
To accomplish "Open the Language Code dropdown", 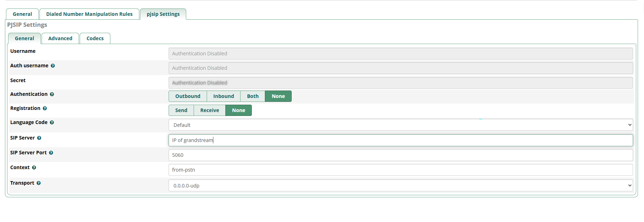I will (x=400, y=125).
